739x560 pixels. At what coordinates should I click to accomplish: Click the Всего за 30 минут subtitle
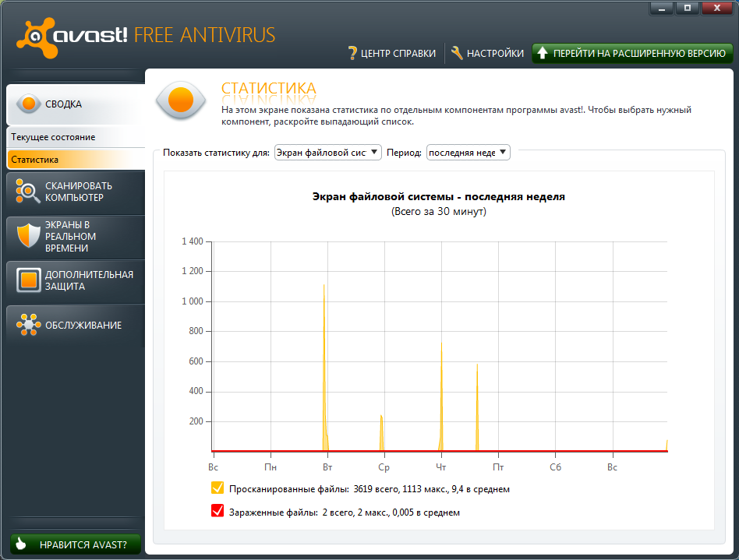tap(438, 212)
